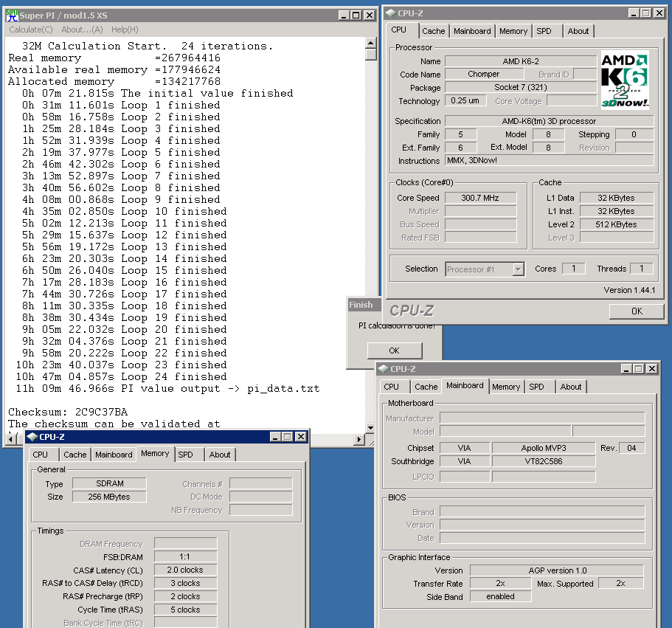Open About tab in Mainboard CPU-Z window
Image resolution: width=672 pixels, height=628 pixels.
coord(571,387)
